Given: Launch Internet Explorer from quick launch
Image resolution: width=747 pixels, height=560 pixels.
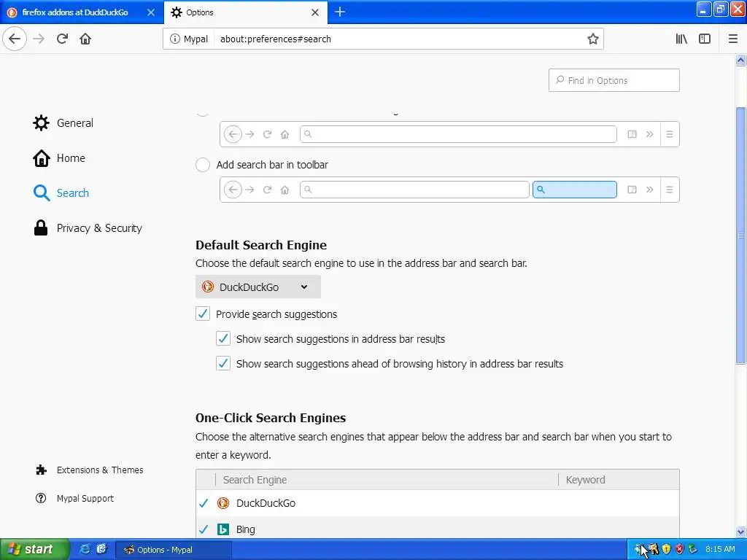Looking at the screenshot, I should tap(85, 549).
